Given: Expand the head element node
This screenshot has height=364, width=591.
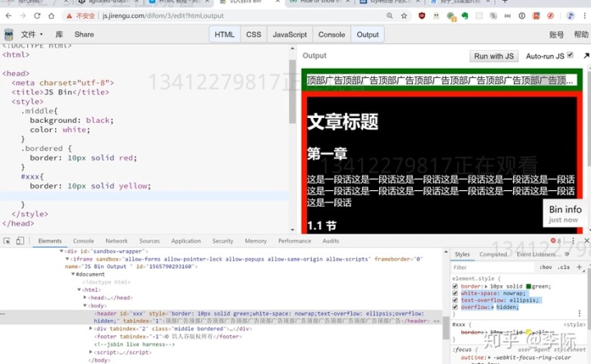Looking at the screenshot, I should tap(85, 298).
